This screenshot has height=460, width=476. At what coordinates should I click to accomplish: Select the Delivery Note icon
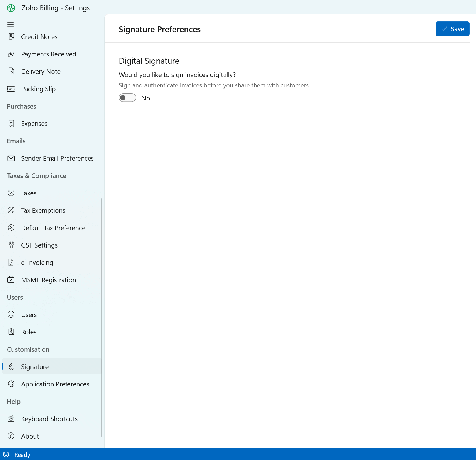[x=11, y=72]
